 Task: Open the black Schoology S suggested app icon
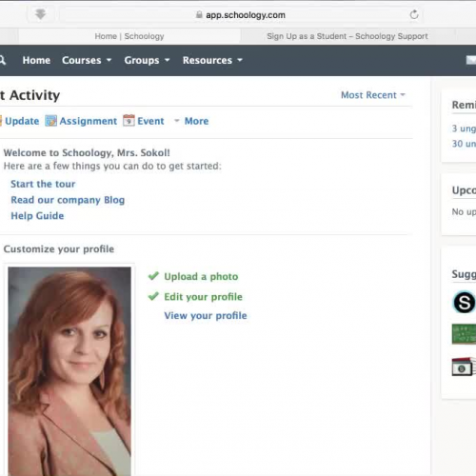click(x=464, y=302)
